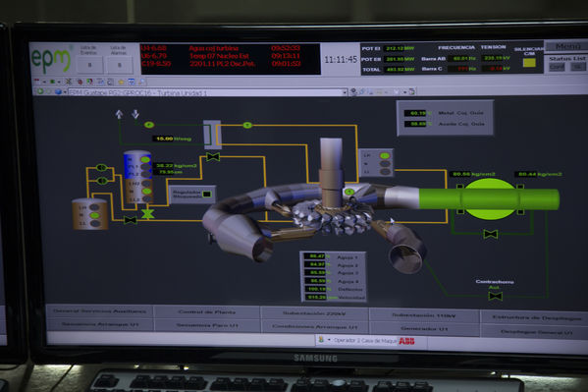Open the Lista de Eventos button
The width and height of the screenshot is (588, 392).
[89, 65]
